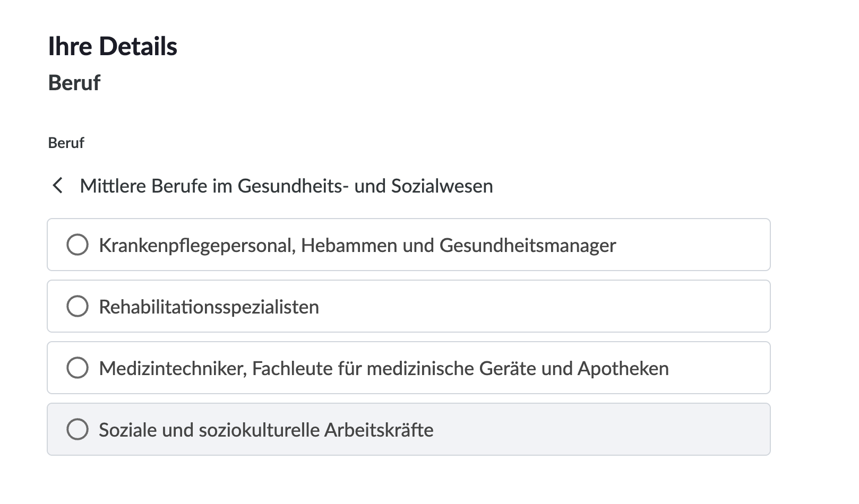Choose the rehabilitation specialists option row
This screenshot has height=504, width=859.
click(x=210, y=306)
